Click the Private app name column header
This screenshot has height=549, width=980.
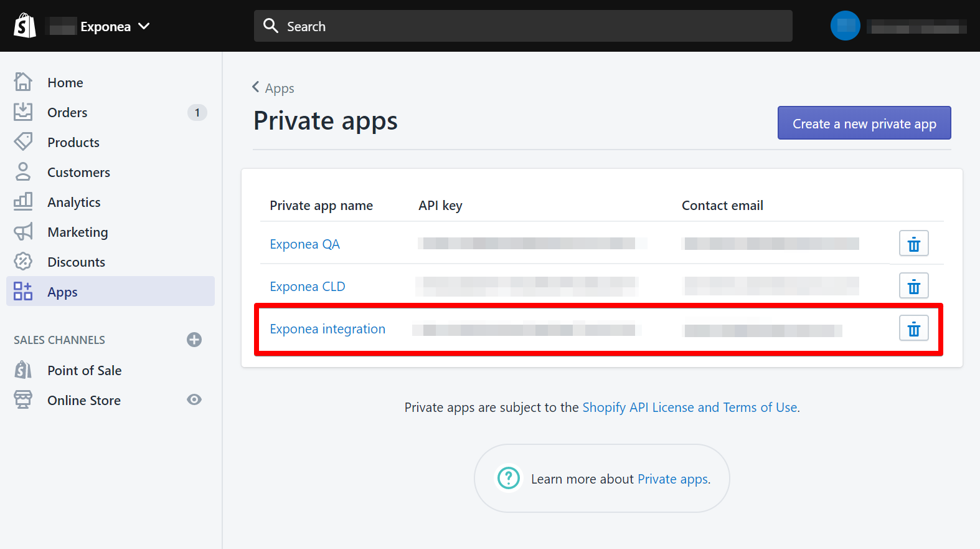pos(321,206)
